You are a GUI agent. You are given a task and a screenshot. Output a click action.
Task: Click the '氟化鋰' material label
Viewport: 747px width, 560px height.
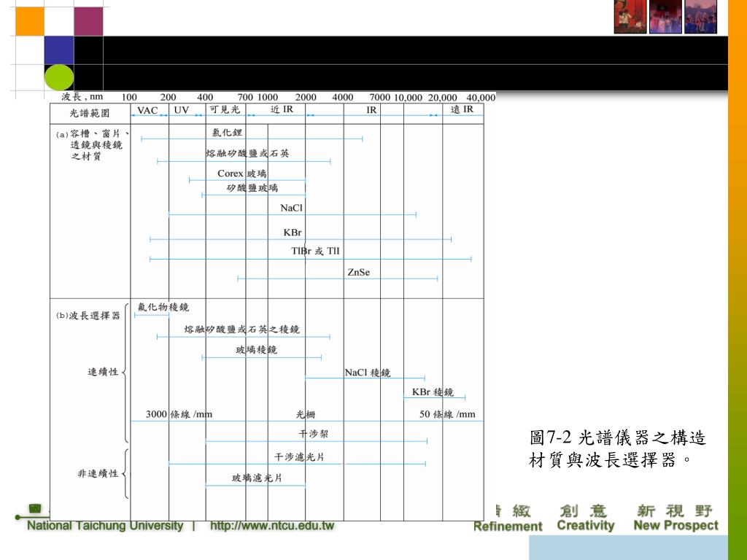coord(227,133)
